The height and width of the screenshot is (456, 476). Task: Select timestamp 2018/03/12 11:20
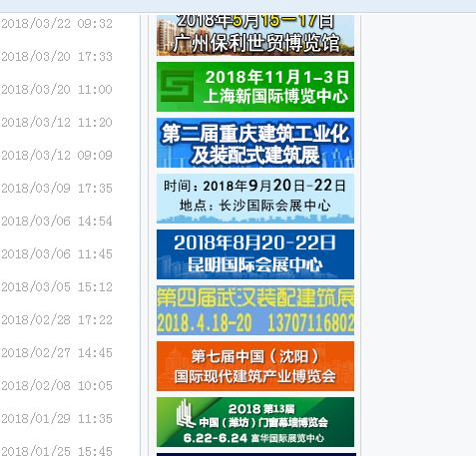coord(57,123)
